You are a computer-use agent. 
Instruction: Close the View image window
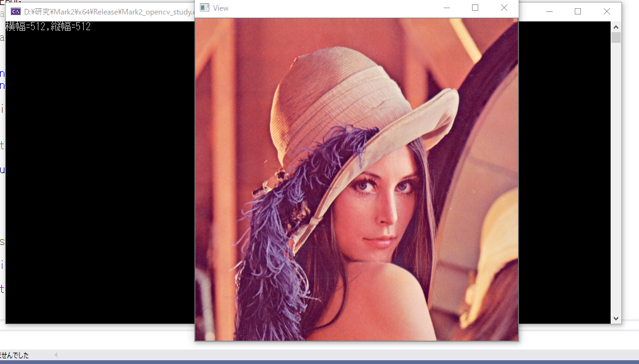click(x=504, y=8)
